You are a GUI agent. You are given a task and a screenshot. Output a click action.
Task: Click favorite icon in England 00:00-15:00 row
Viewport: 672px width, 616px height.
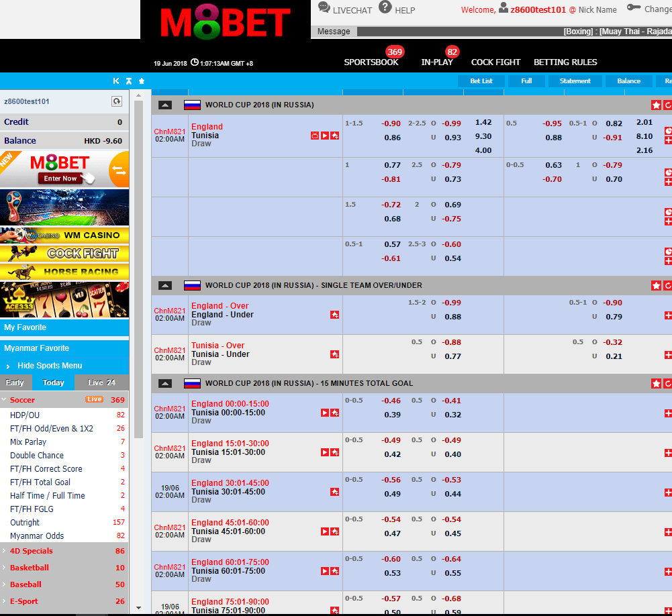click(335, 413)
